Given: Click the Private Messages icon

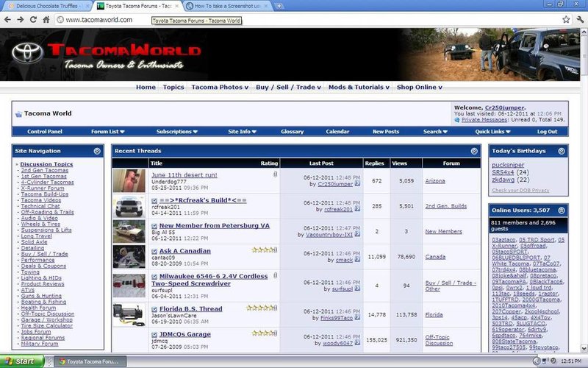Looking at the screenshot, I should pyautogui.click(x=456, y=120).
